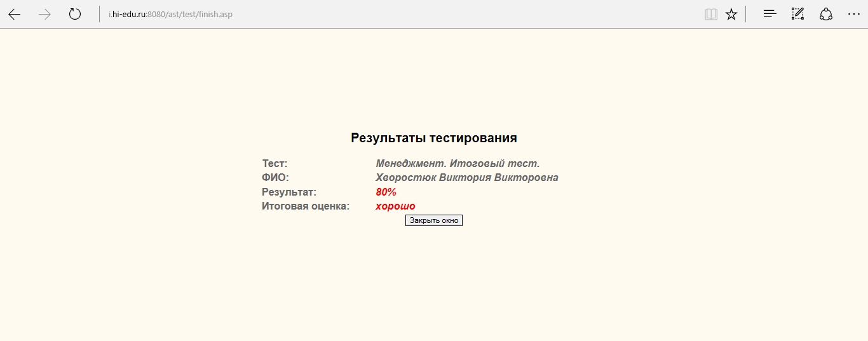Click the ФИО: label
The width and height of the screenshot is (868, 341).
(275, 178)
